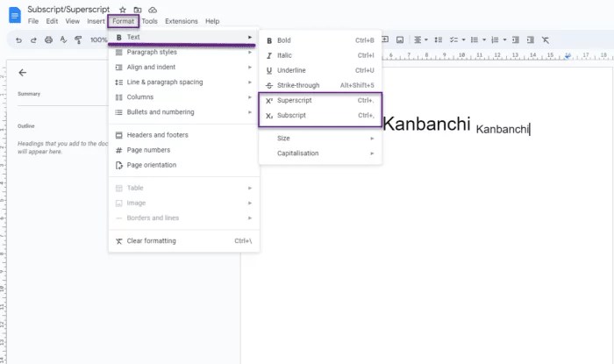The image size is (614, 364).
Task: Click the move to folder icon
Action: click(x=138, y=10)
